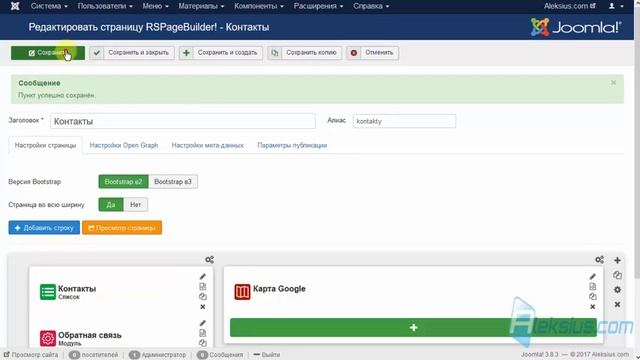Click посетителей counter in status bar
This screenshot has height=360, width=640.
(x=93, y=355)
